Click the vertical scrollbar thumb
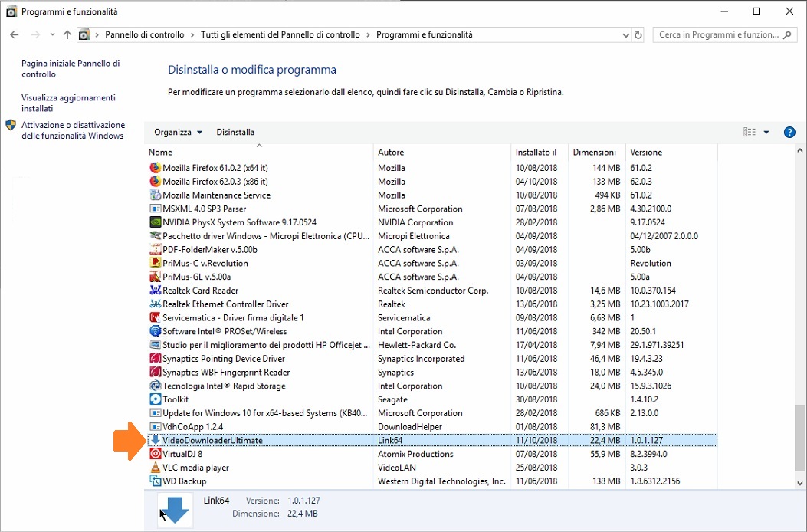 800,438
